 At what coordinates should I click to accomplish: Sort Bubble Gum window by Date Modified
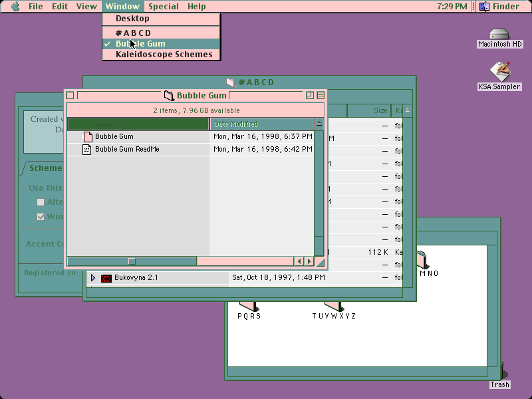[x=262, y=124]
